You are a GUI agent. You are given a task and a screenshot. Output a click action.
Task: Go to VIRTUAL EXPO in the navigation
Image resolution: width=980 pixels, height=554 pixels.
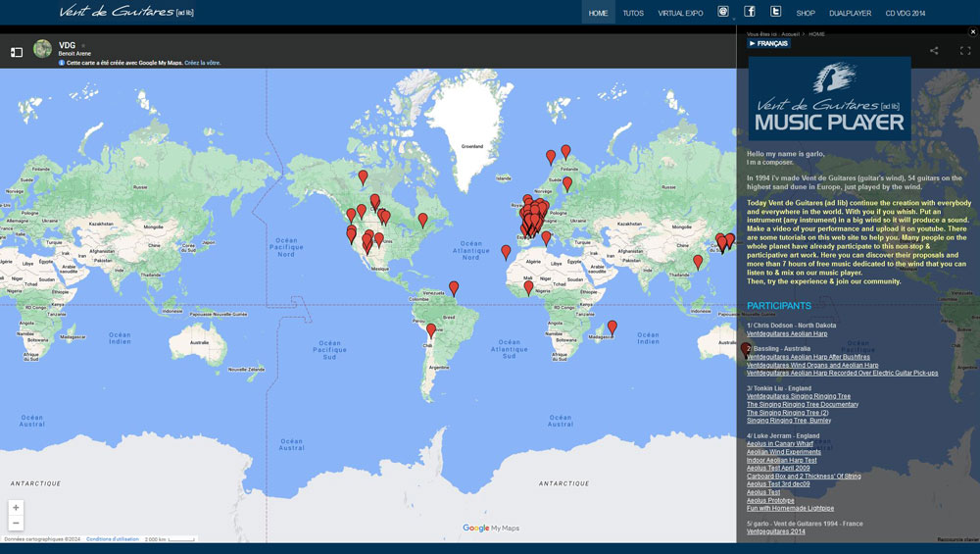point(681,13)
